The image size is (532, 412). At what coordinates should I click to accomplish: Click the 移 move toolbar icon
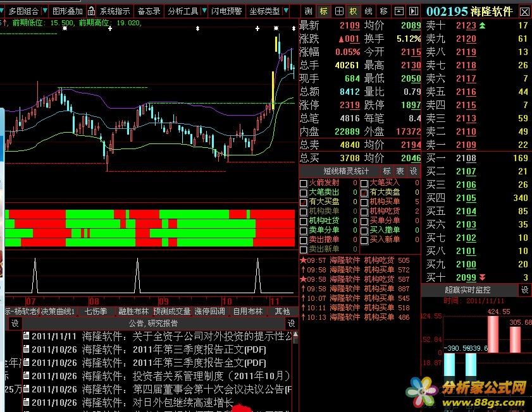click(x=383, y=11)
